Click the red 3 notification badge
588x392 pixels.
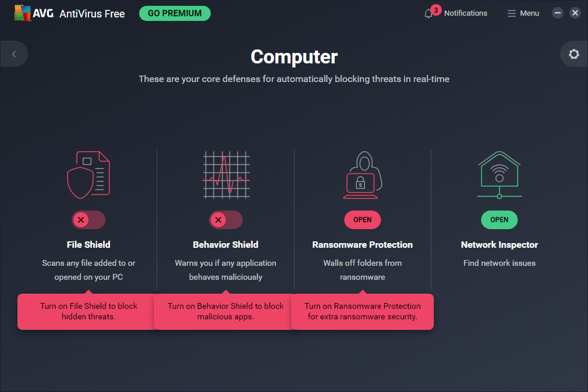click(x=435, y=10)
